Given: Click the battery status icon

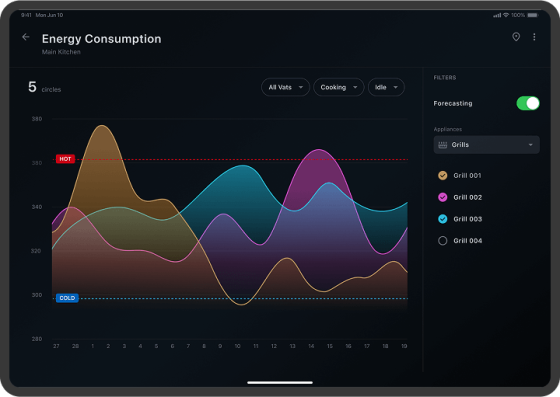Looking at the screenshot, I should (532, 15).
